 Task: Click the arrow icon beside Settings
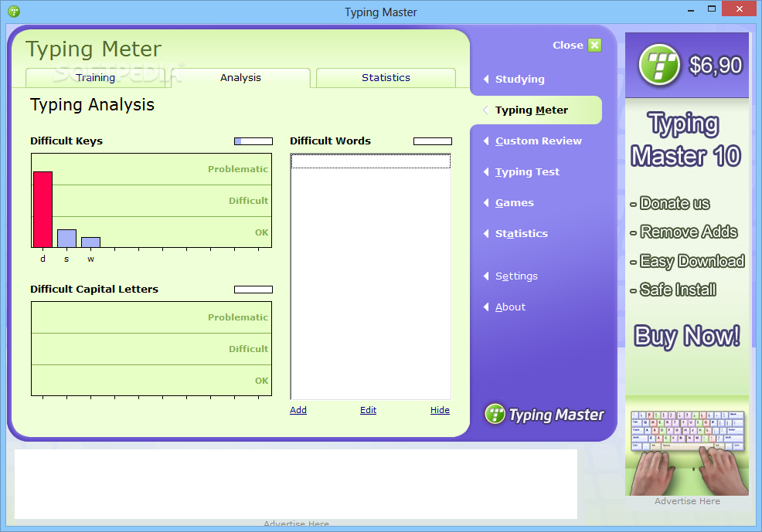pos(486,276)
